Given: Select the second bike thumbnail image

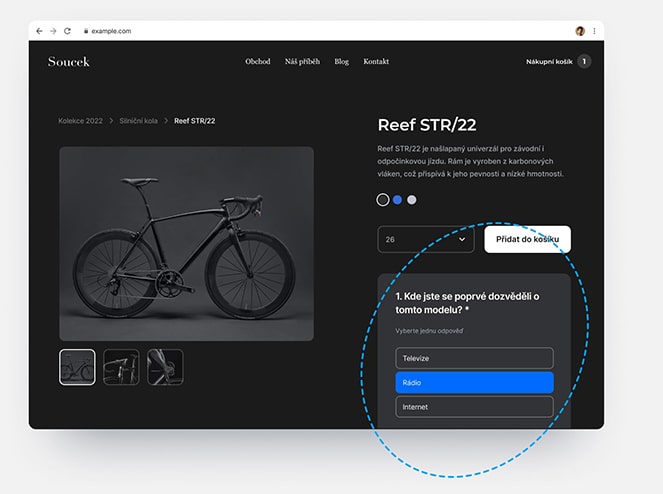Looking at the screenshot, I should (x=121, y=367).
